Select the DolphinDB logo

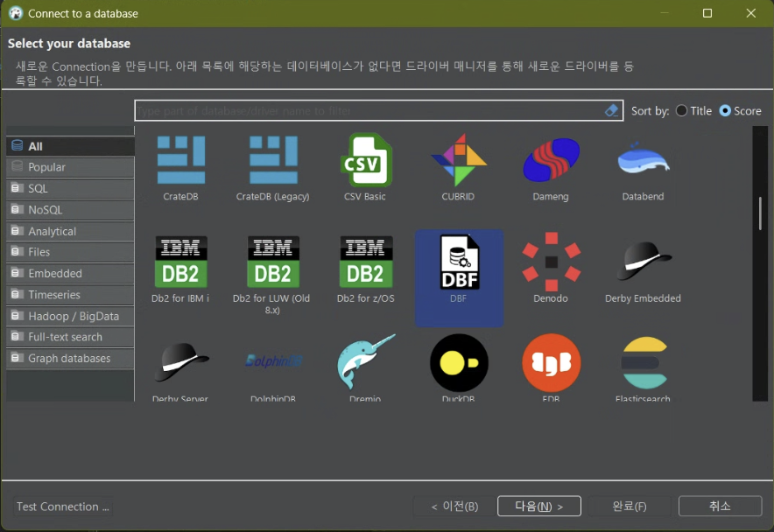tap(273, 360)
